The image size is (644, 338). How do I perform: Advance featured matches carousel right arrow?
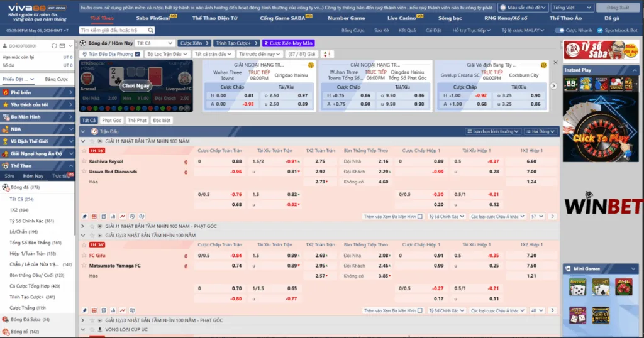coord(553,86)
